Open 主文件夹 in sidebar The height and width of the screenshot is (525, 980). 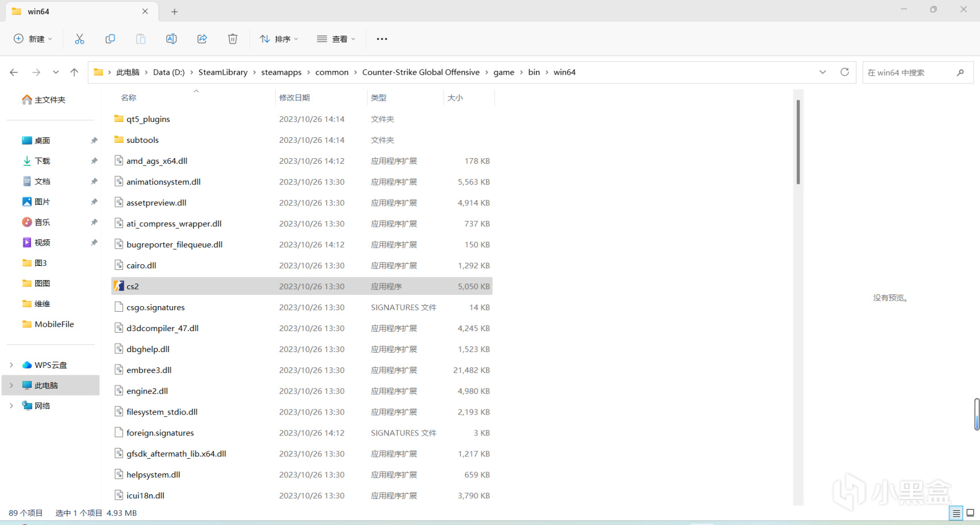(44, 100)
